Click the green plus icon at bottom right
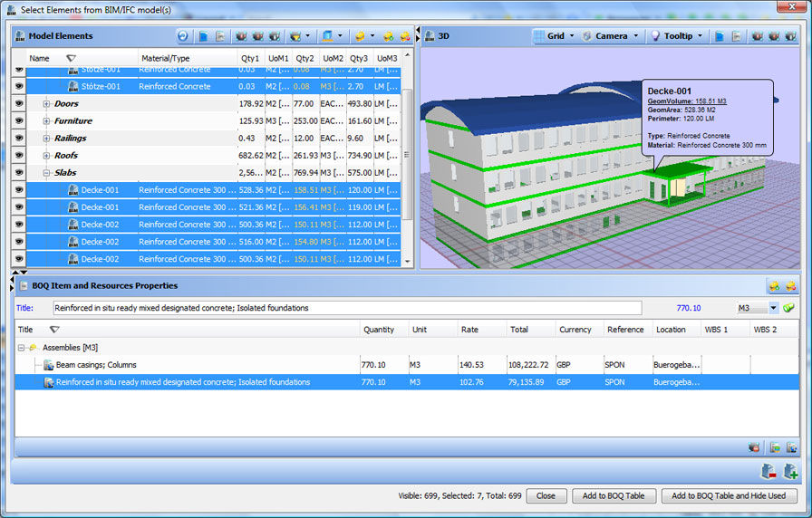The width and height of the screenshot is (812, 518). 790,471
